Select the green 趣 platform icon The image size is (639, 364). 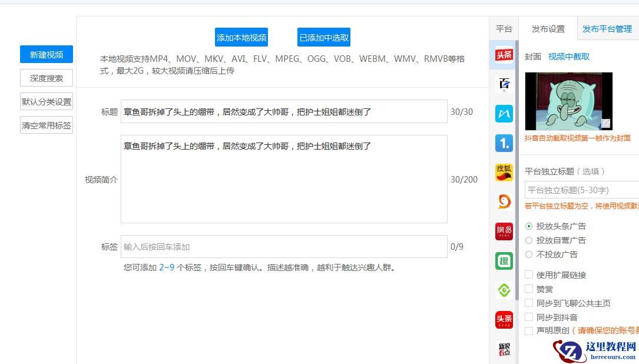[x=504, y=261]
